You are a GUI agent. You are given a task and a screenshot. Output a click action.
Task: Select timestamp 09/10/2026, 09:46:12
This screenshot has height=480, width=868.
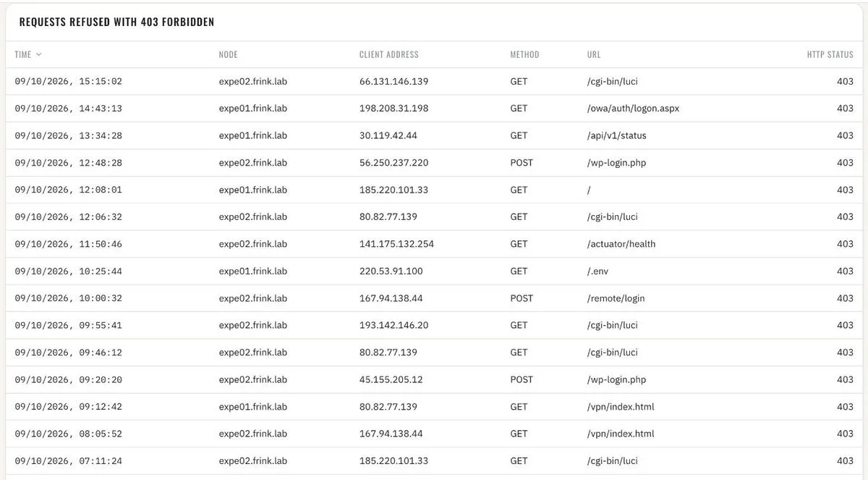tap(69, 353)
